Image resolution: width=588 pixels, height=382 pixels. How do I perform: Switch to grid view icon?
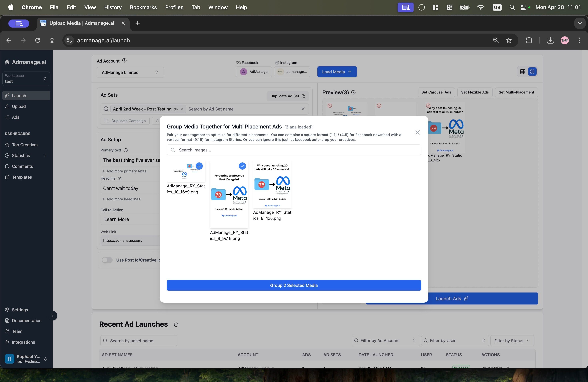[532, 72]
